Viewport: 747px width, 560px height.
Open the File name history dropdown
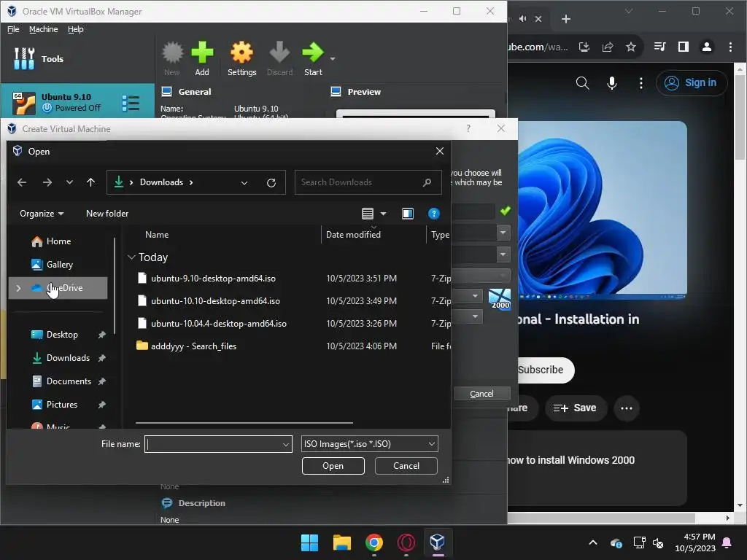click(285, 444)
